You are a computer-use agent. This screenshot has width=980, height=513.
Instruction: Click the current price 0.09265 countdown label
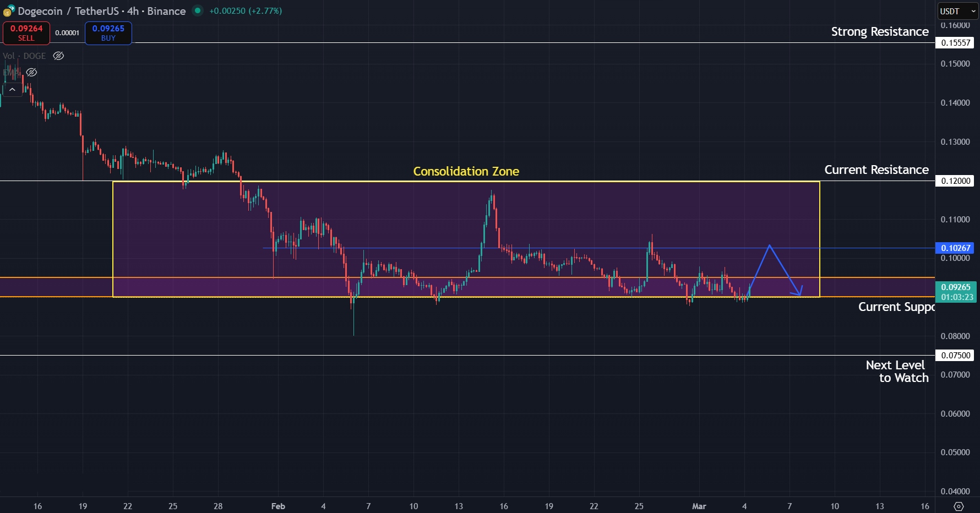click(956, 292)
